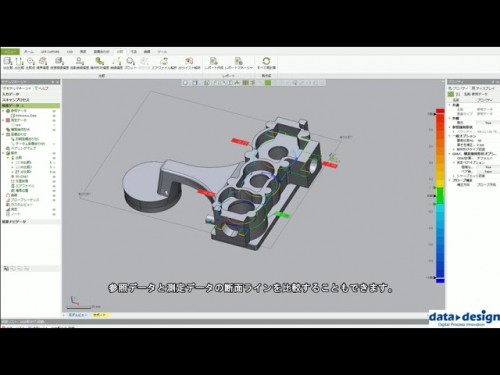The image size is (500, 375).
Task: Open the green メニュー tab
Action: click(10, 52)
